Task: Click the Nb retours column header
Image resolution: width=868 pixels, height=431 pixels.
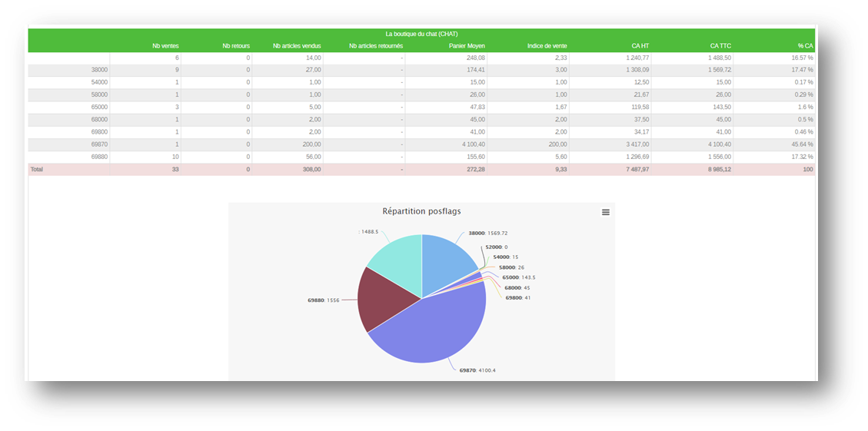Action: coord(236,46)
